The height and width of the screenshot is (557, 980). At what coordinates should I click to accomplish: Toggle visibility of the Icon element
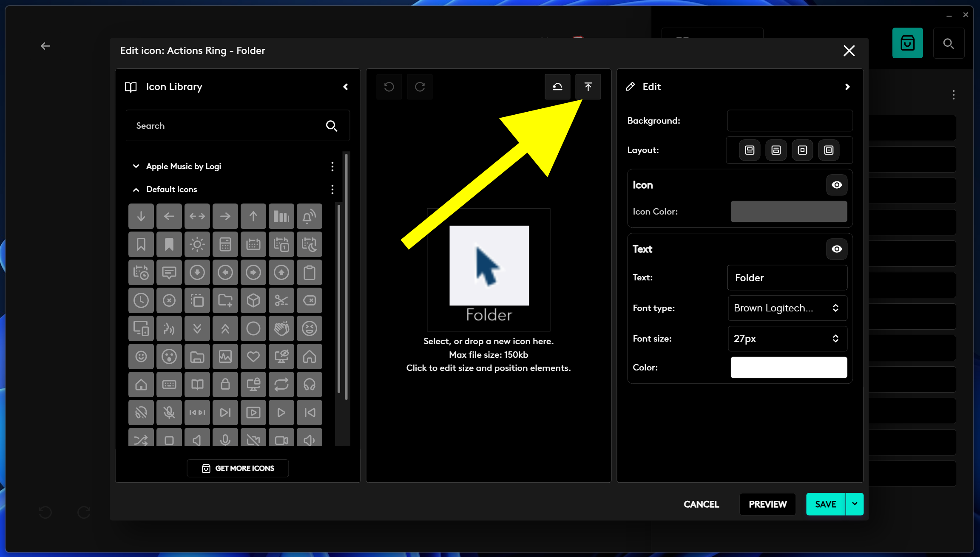click(836, 185)
